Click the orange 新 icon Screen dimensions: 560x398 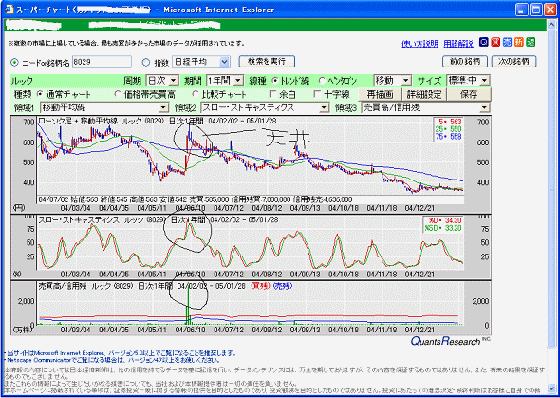pos(519,42)
